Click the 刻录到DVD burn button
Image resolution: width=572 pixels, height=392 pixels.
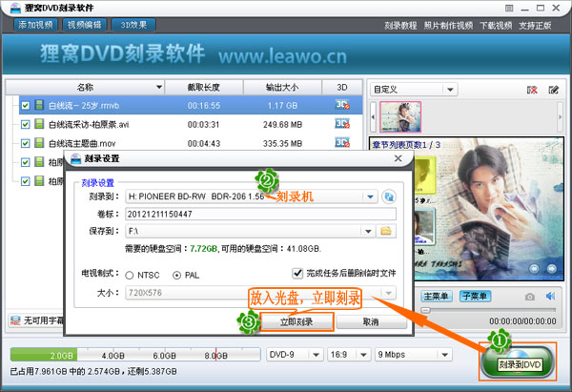click(518, 362)
